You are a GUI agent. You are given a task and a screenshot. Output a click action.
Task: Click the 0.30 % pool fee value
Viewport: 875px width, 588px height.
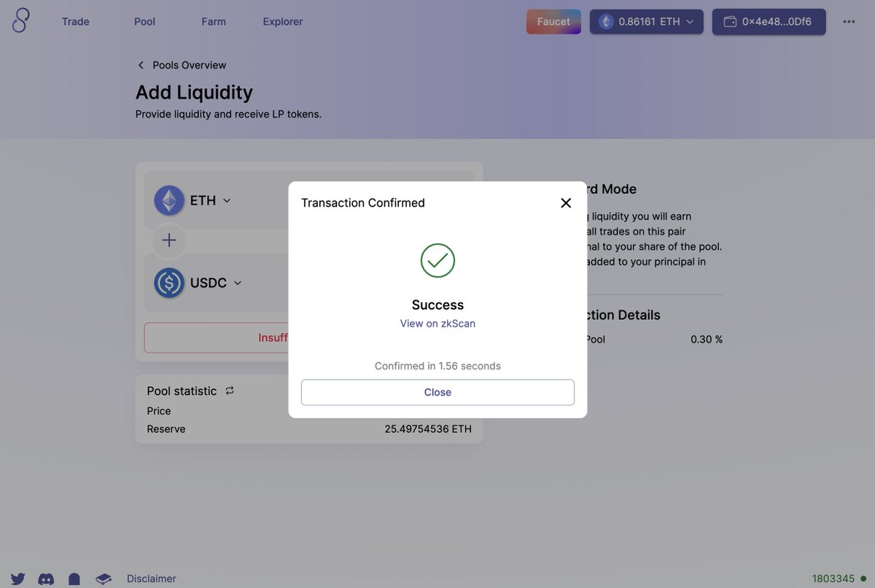707,340
